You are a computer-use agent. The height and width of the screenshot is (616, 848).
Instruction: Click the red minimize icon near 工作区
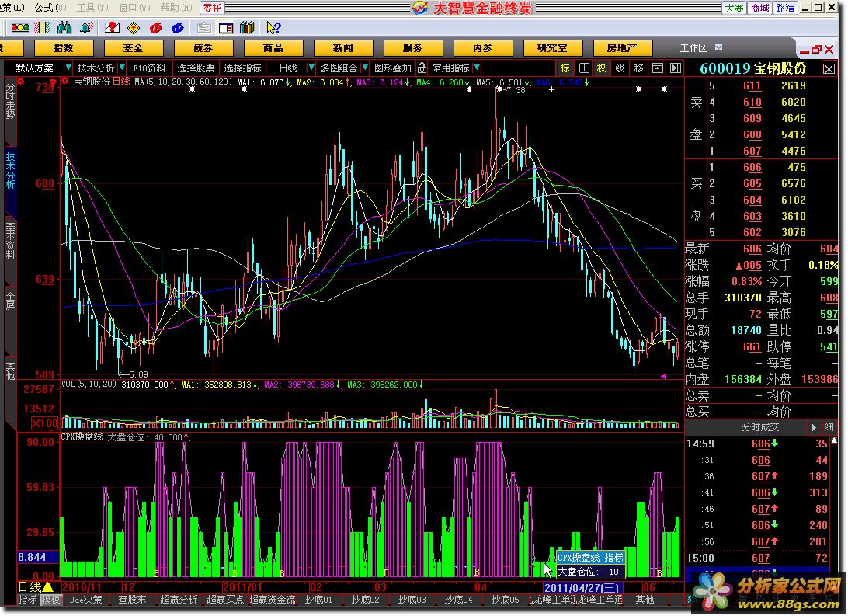(x=805, y=50)
